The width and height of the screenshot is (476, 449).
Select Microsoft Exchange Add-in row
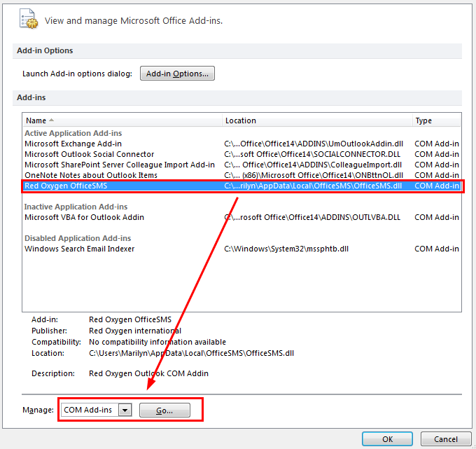241,144
